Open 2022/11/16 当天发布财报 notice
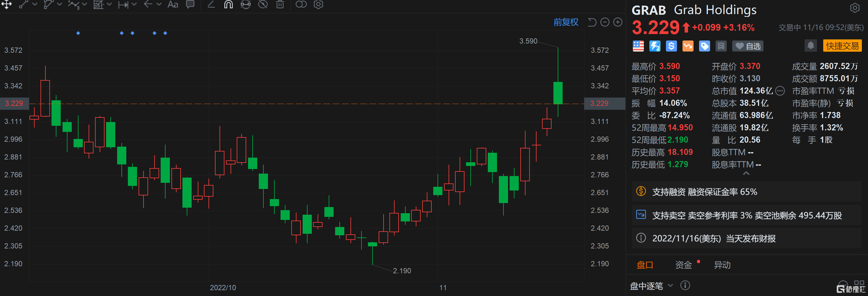 click(746, 238)
